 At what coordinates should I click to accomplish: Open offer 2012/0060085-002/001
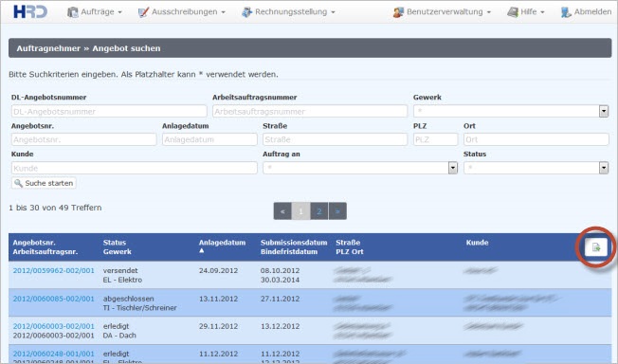coord(54,299)
